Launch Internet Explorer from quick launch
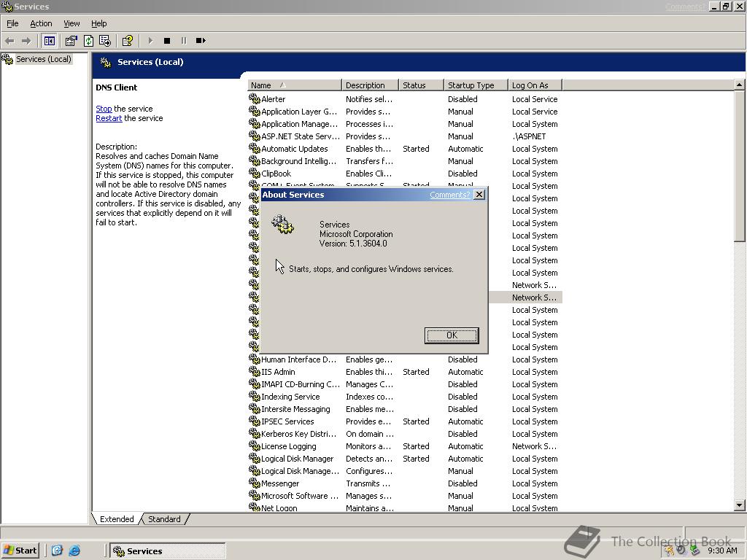747x560 pixels. 74,551
